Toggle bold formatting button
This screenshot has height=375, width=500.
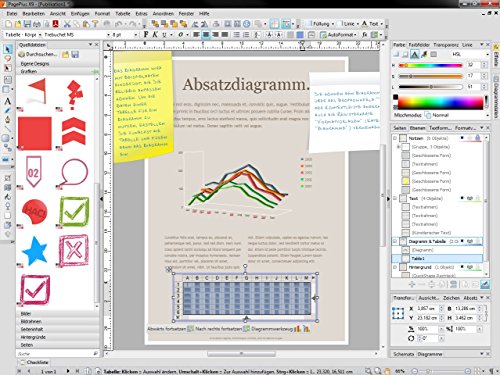coord(146,34)
